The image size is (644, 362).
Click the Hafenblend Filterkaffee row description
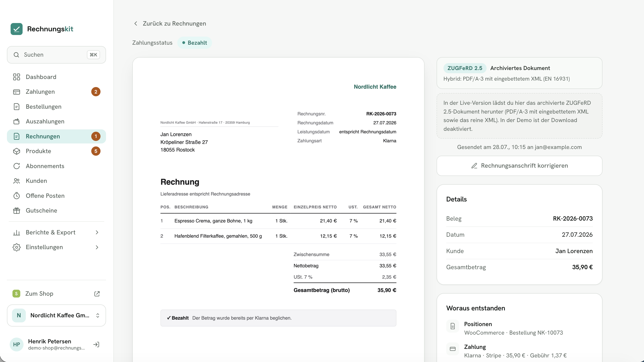pos(218,236)
